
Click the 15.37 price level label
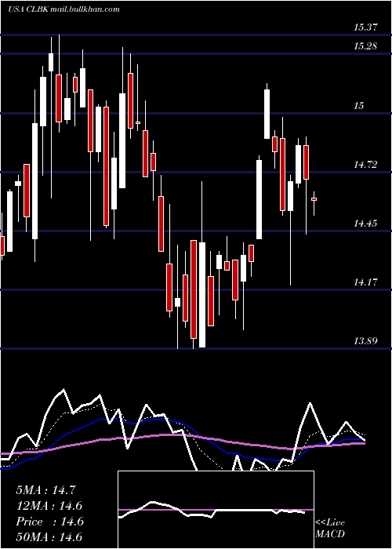click(x=365, y=27)
